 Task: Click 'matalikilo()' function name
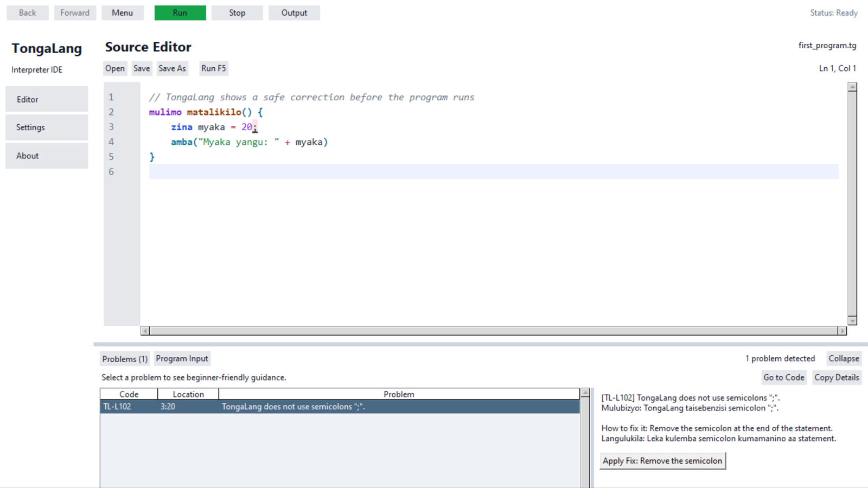point(219,112)
